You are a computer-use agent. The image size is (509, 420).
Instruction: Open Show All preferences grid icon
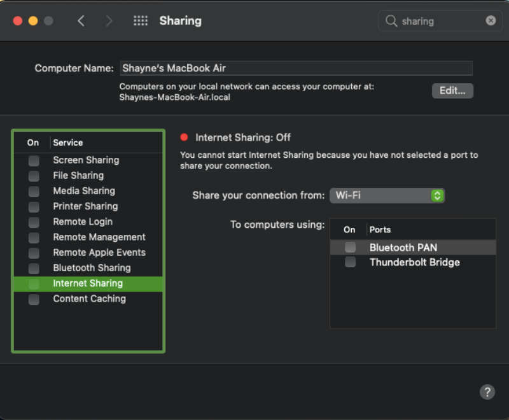pyautogui.click(x=140, y=20)
